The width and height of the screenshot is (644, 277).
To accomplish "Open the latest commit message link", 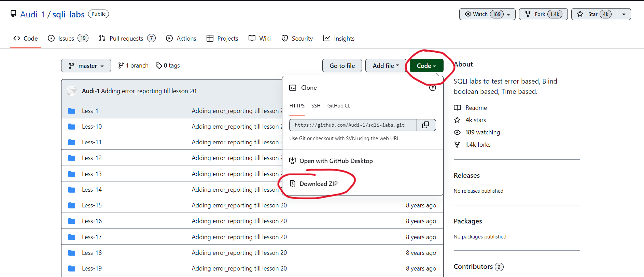I will pos(149,91).
